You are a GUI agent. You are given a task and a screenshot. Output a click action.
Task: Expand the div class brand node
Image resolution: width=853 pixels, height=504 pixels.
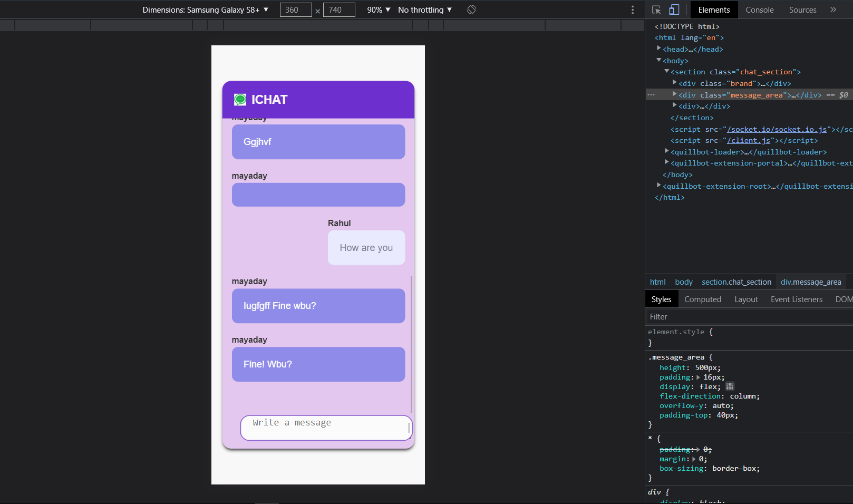point(674,83)
